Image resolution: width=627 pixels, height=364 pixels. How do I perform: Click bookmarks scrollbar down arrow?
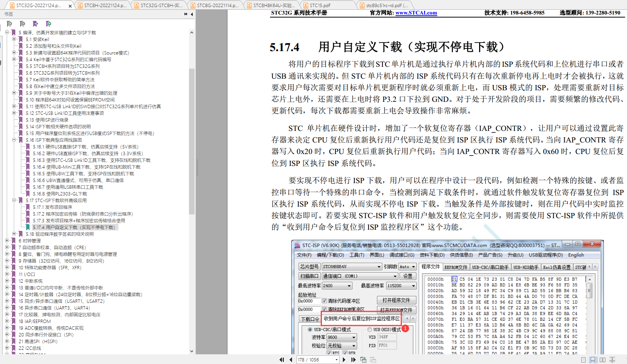click(x=192, y=351)
